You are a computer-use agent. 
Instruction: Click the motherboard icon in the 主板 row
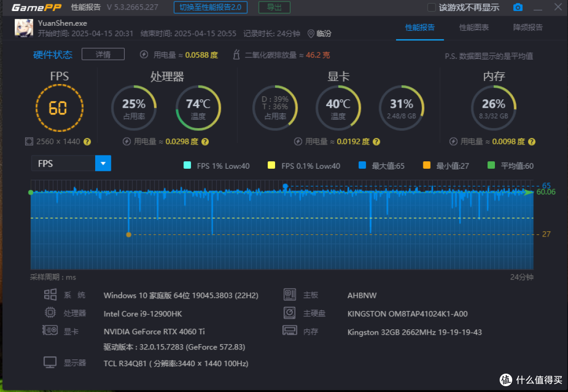(289, 295)
